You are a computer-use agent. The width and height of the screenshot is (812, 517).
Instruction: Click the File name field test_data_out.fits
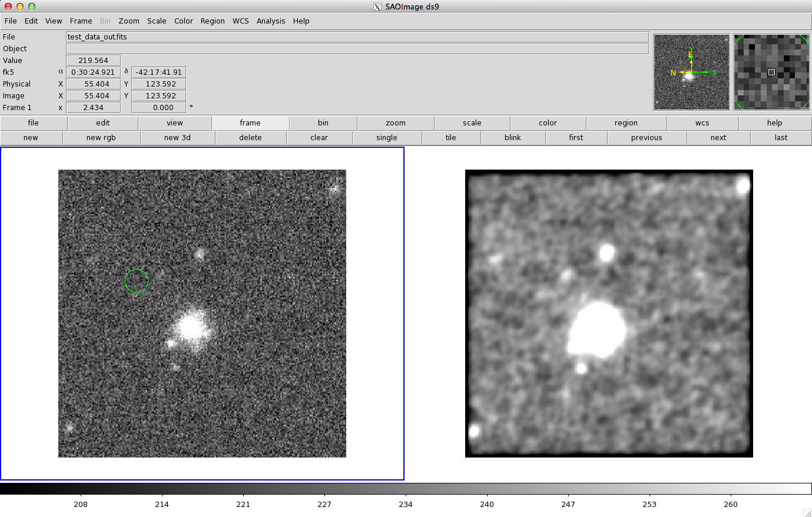[x=357, y=37]
